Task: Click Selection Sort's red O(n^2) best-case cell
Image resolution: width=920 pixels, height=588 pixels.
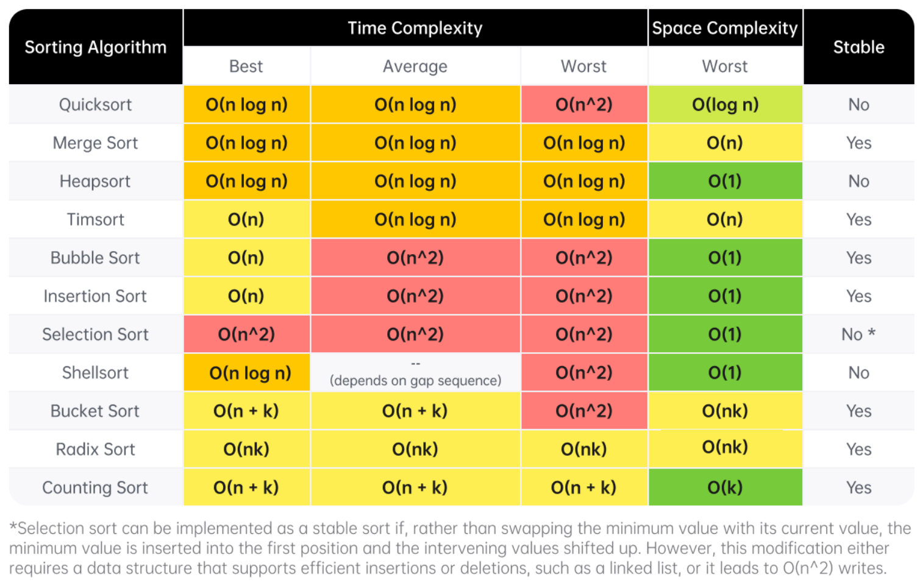Action: click(x=246, y=335)
